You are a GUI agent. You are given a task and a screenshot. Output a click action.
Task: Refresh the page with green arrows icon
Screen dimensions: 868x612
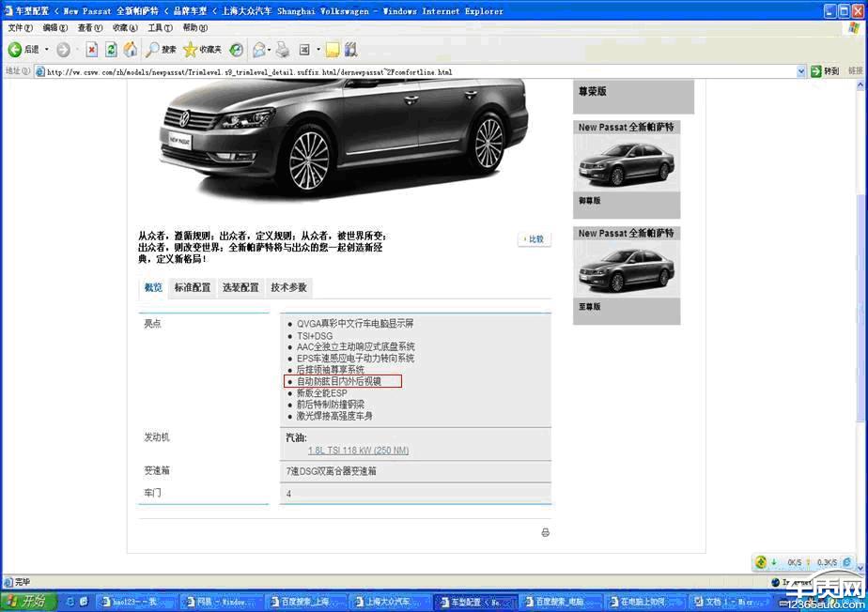pyautogui.click(x=111, y=50)
